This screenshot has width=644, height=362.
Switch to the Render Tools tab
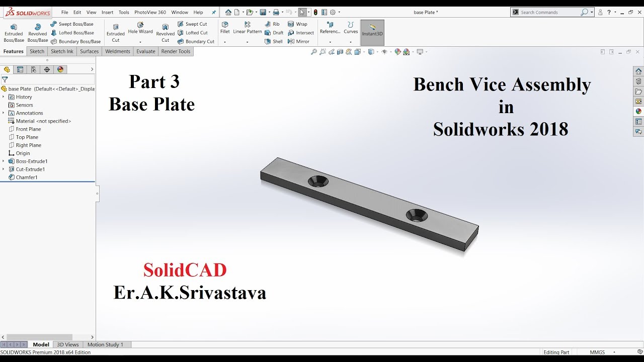click(176, 51)
